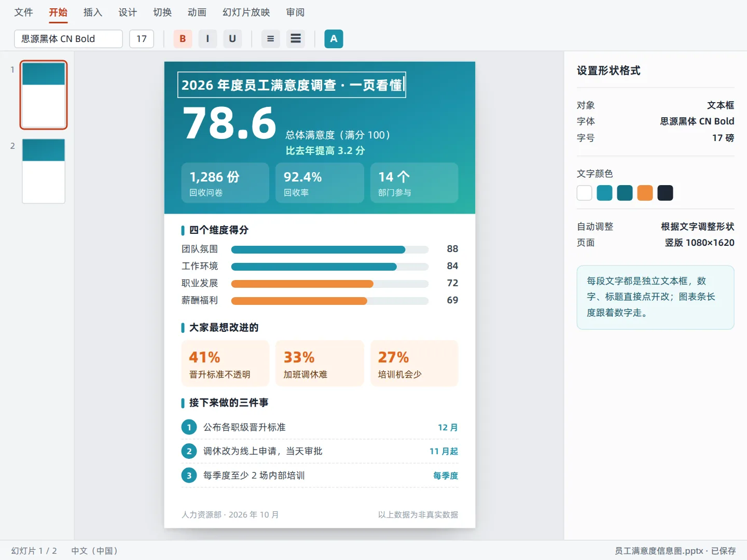
Task: Open the 审阅 tab
Action: (295, 12)
